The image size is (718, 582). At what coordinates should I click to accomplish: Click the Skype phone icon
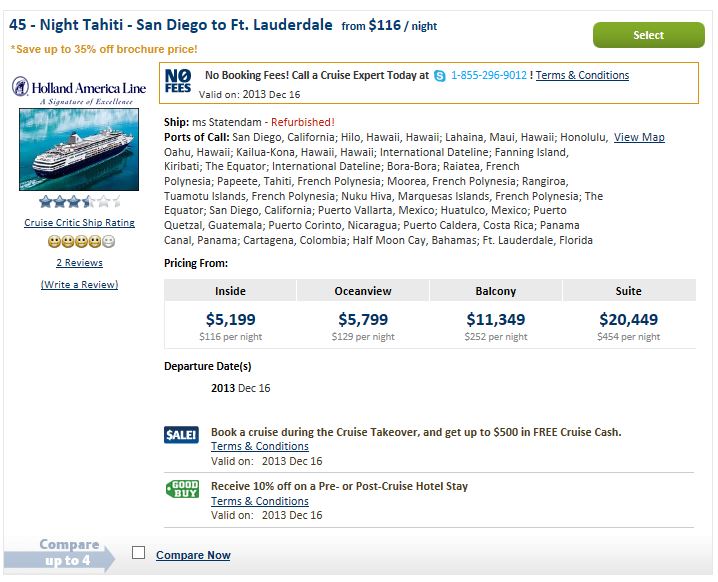point(440,76)
